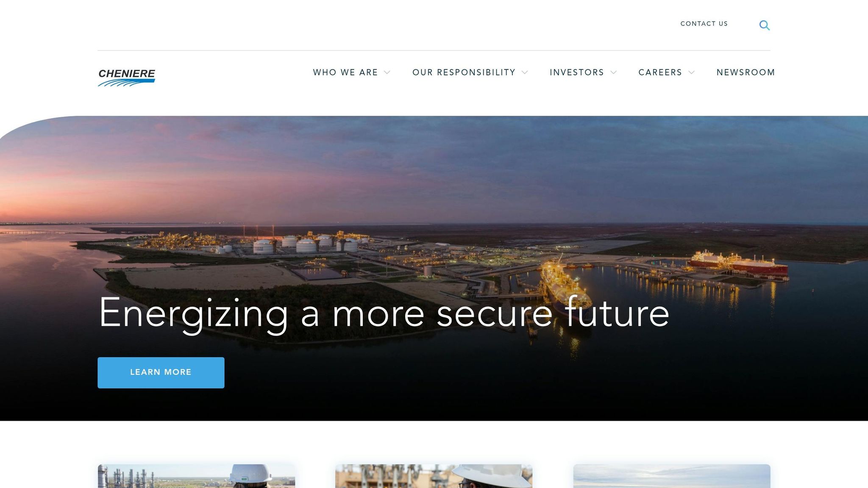Click the white storage tanks in the hero image
The width and height of the screenshot is (868, 488).
pyautogui.click(x=306, y=244)
